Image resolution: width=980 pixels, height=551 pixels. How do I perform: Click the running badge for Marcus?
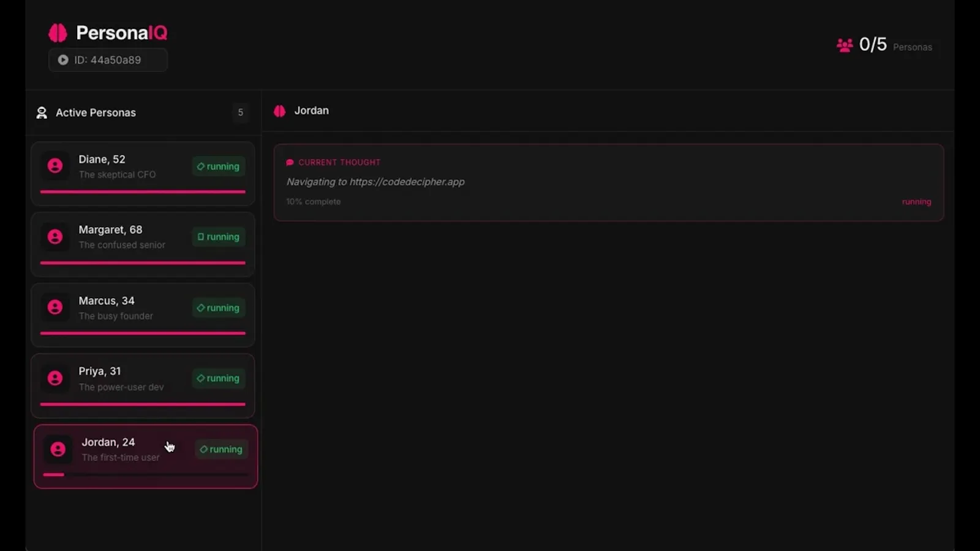(x=219, y=308)
